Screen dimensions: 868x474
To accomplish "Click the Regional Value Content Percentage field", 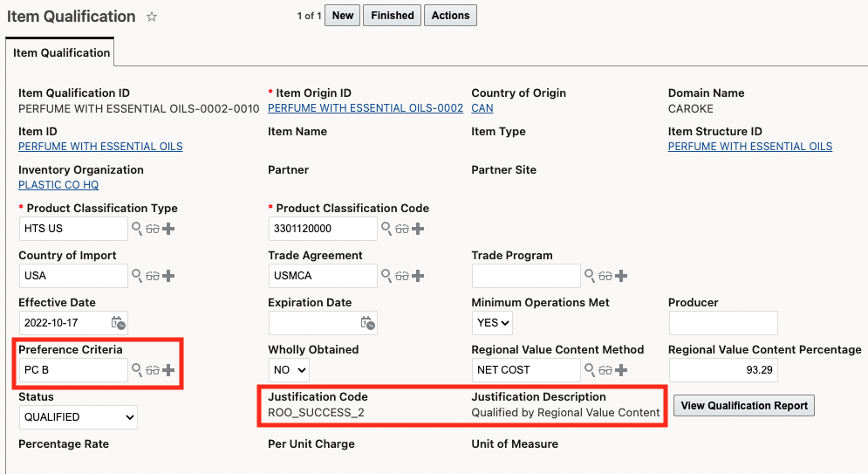I will [722, 370].
